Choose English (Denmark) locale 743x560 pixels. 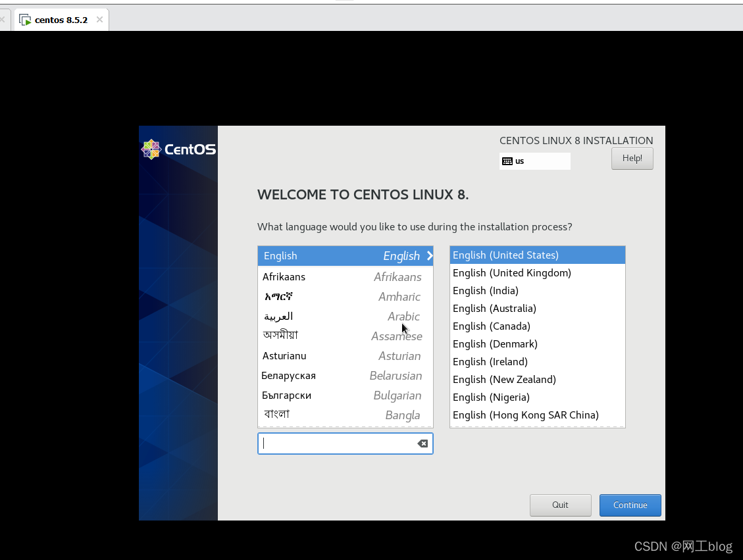538,344
